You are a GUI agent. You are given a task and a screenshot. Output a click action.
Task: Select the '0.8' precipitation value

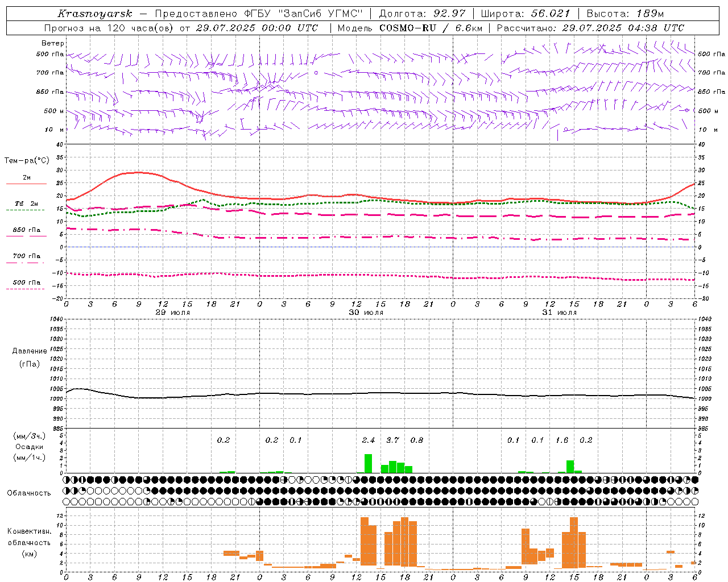(417, 440)
